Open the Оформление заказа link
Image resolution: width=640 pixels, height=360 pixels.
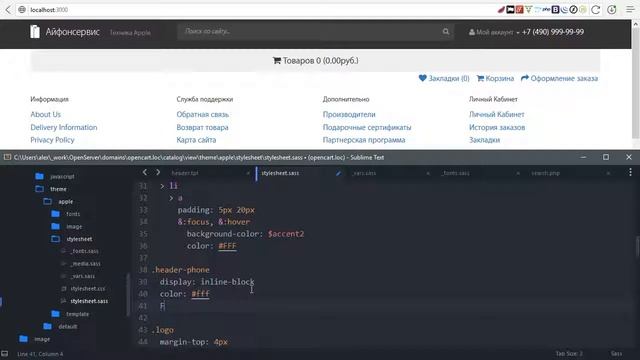(x=559, y=78)
